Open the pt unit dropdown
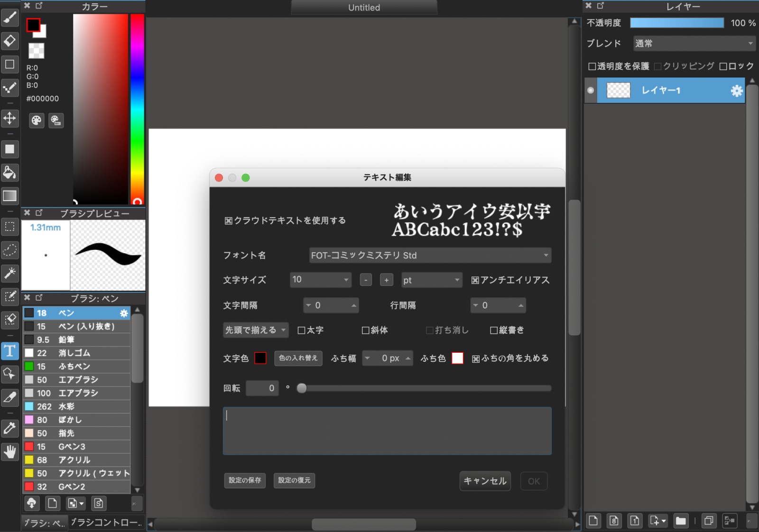The height and width of the screenshot is (532, 759). coord(431,280)
